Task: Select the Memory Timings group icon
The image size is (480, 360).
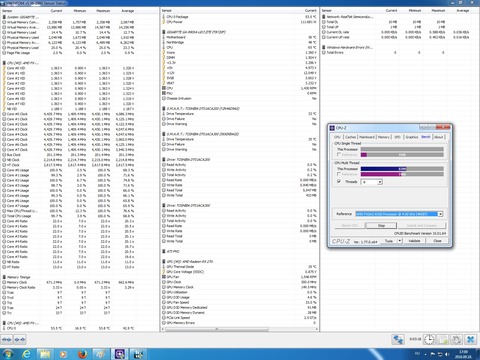Action: coord(4,277)
